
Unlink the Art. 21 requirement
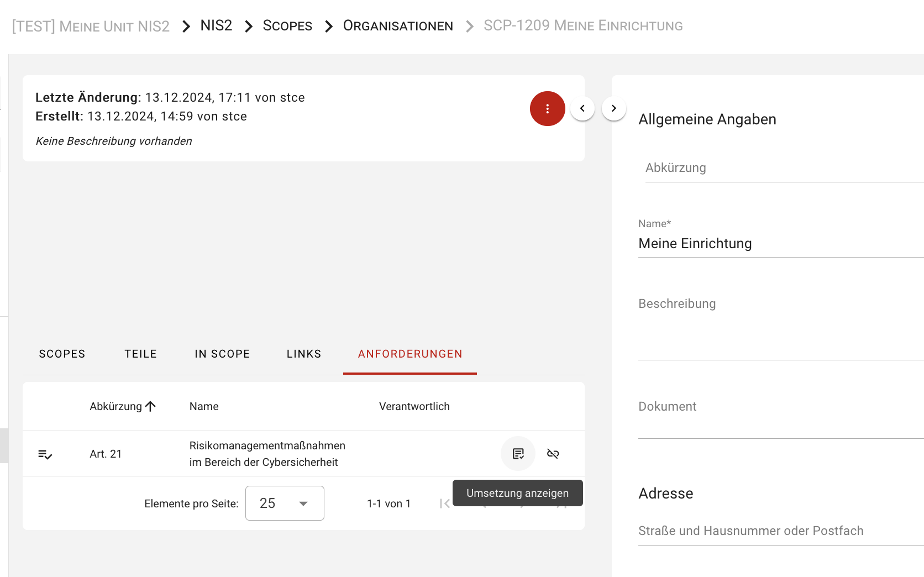coord(553,454)
